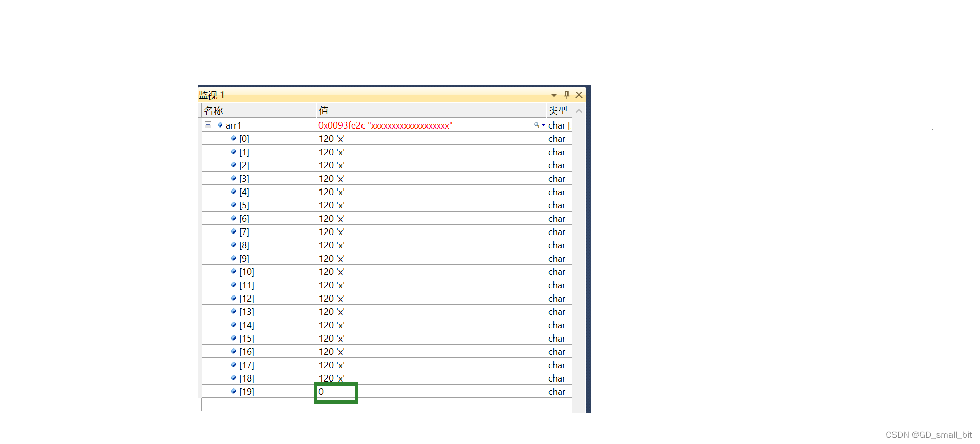The image size is (980, 444).
Task: Select the [16] element row
Action: [387, 352]
